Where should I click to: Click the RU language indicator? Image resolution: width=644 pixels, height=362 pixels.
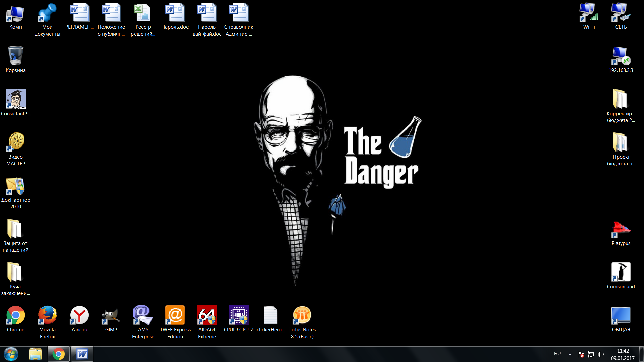pyautogui.click(x=557, y=354)
